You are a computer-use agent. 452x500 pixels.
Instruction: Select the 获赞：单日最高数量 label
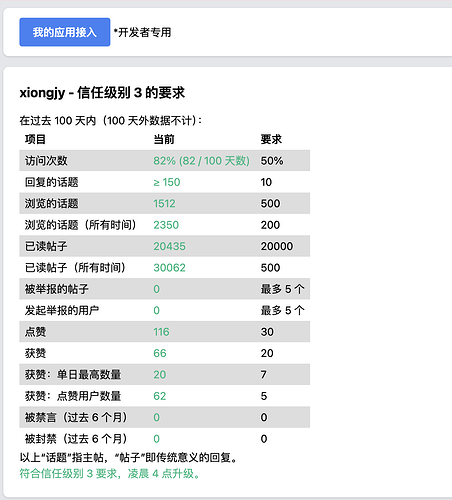pos(73,375)
